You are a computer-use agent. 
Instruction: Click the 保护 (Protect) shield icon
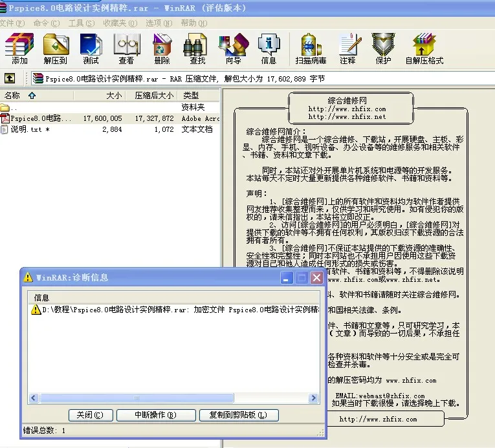click(x=383, y=48)
